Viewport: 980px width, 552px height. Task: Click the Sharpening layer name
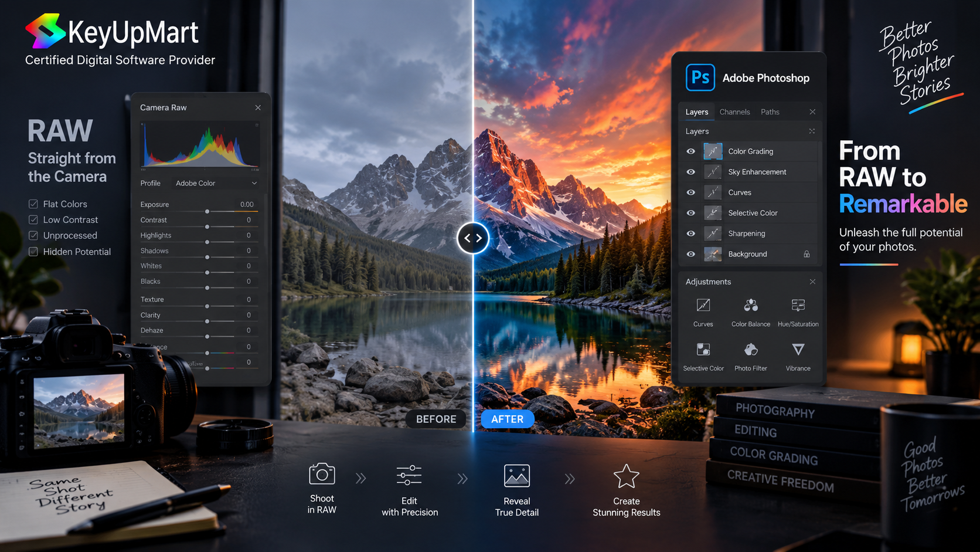(x=746, y=233)
